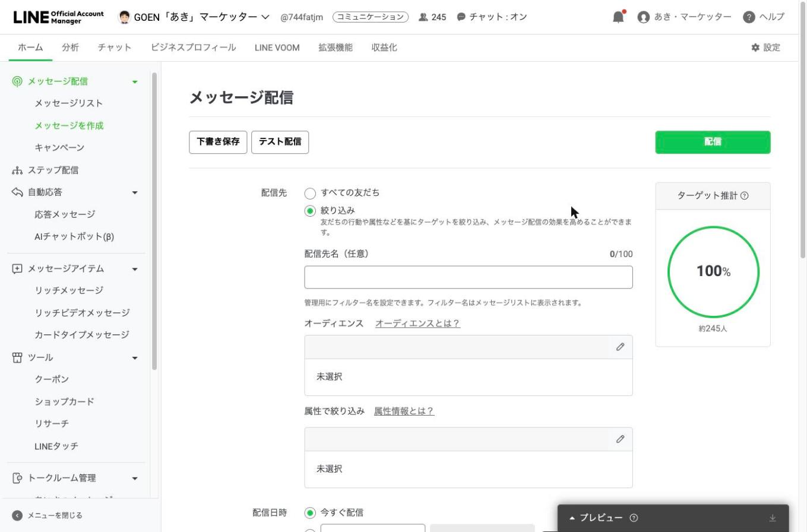Open the help question mark icon
The image size is (807, 532).
point(749,17)
